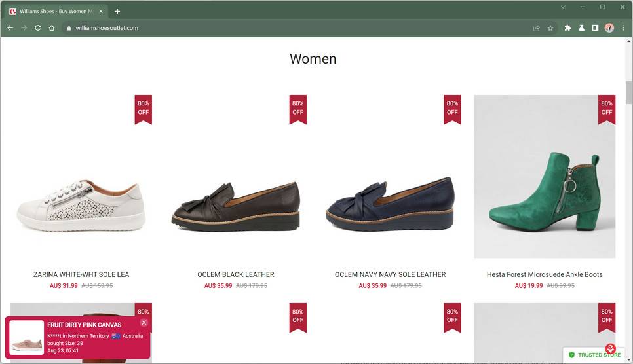This screenshot has height=364, width=633.
Task: Click the vertical page scrollbar thumb
Action: pos(629,92)
